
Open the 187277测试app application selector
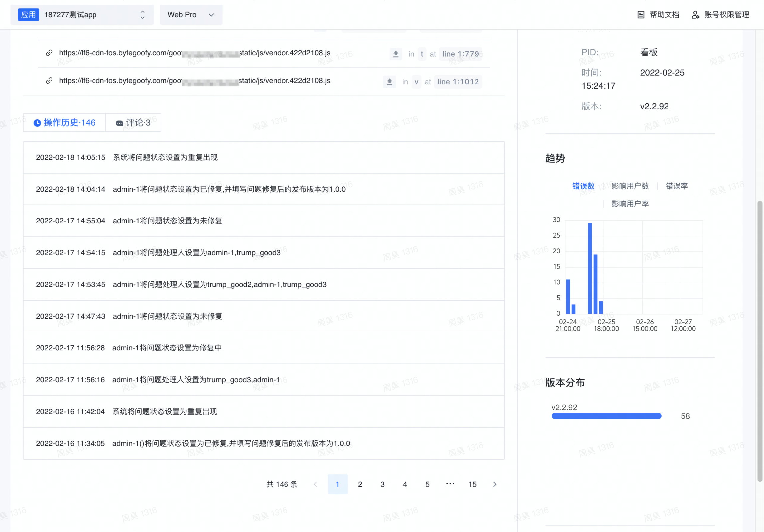pyautogui.click(x=82, y=15)
